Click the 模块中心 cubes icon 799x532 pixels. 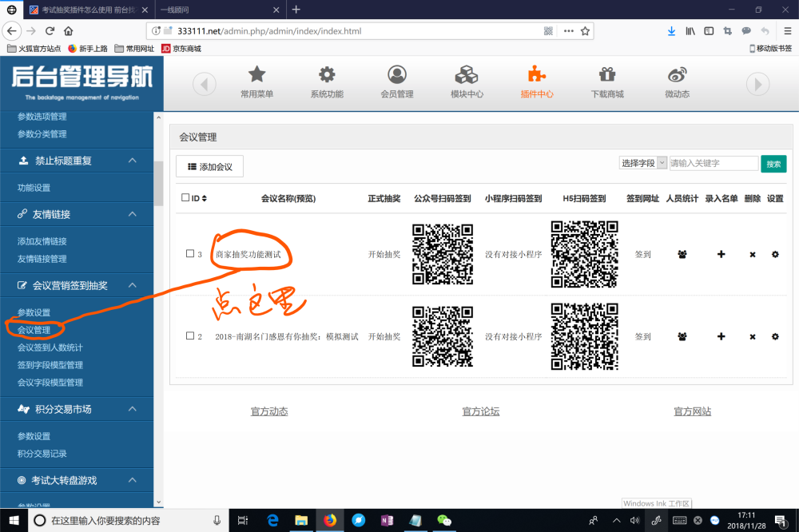point(467,75)
